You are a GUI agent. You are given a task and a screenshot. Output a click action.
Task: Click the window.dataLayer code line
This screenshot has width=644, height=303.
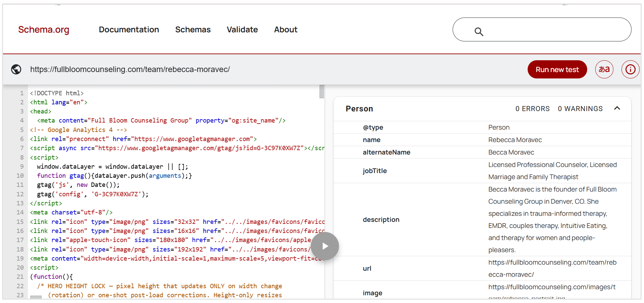[x=113, y=166]
